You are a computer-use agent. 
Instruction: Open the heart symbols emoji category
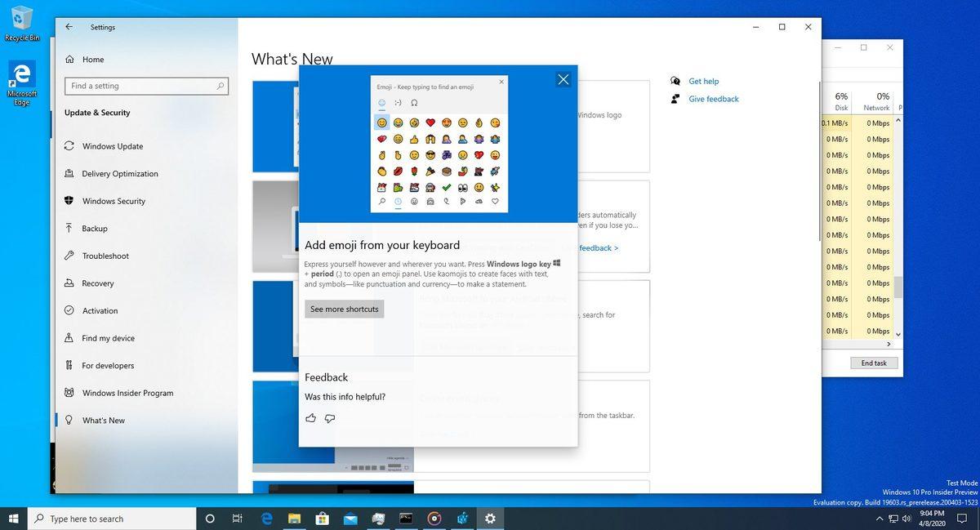495,202
